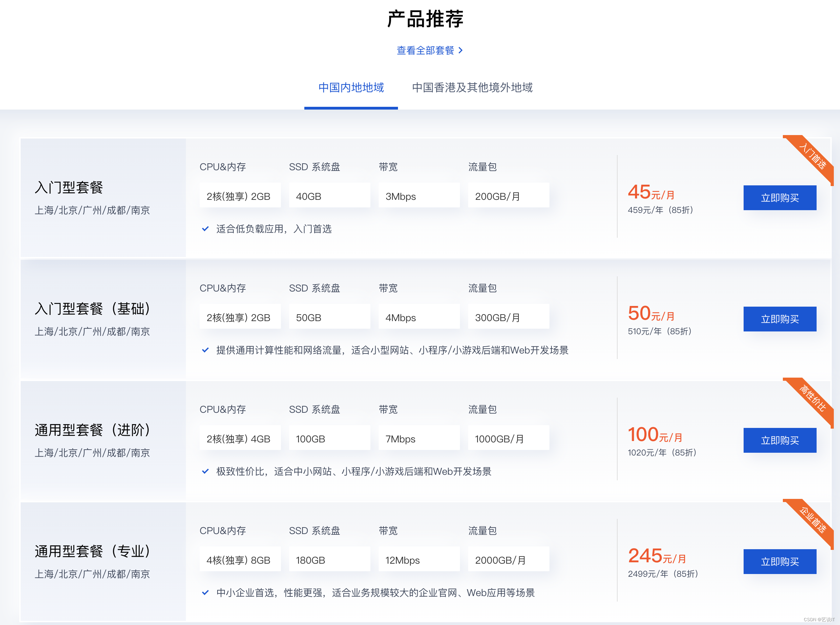Select the 1000GB/月 traffic package box
Screen dimensions: 840x625
click(508, 439)
